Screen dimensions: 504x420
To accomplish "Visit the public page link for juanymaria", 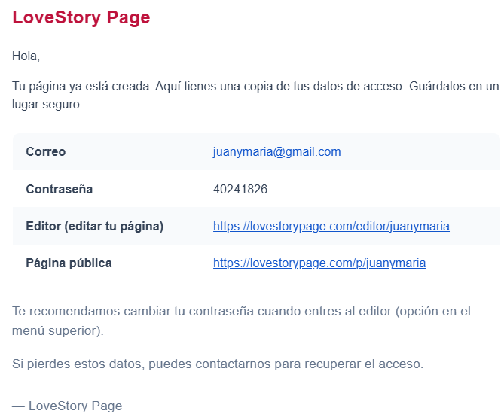I will [x=319, y=263].
